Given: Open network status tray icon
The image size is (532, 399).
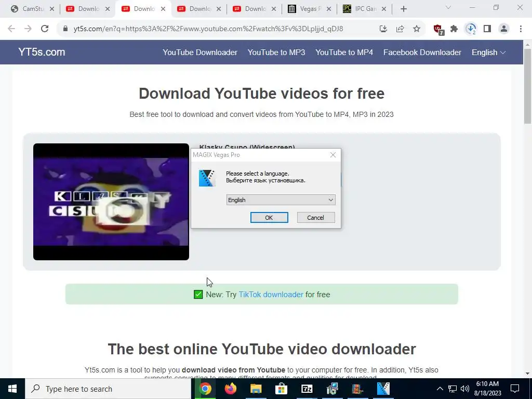Looking at the screenshot, I should click(x=453, y=389).
